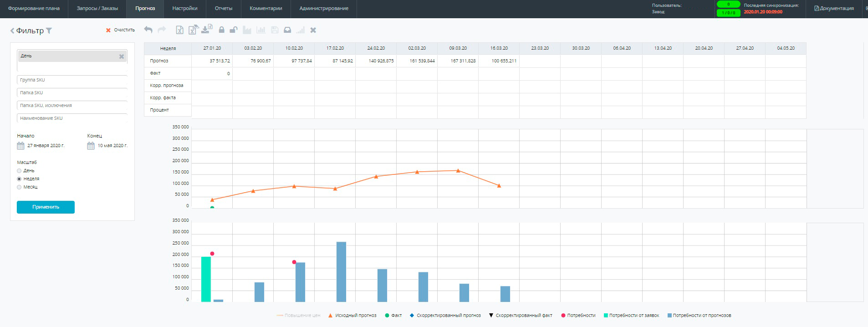The height and width of the screenshot is (327, 868).
Task: Click forecast line marker for 09.03.20
Action: [458, 171]
